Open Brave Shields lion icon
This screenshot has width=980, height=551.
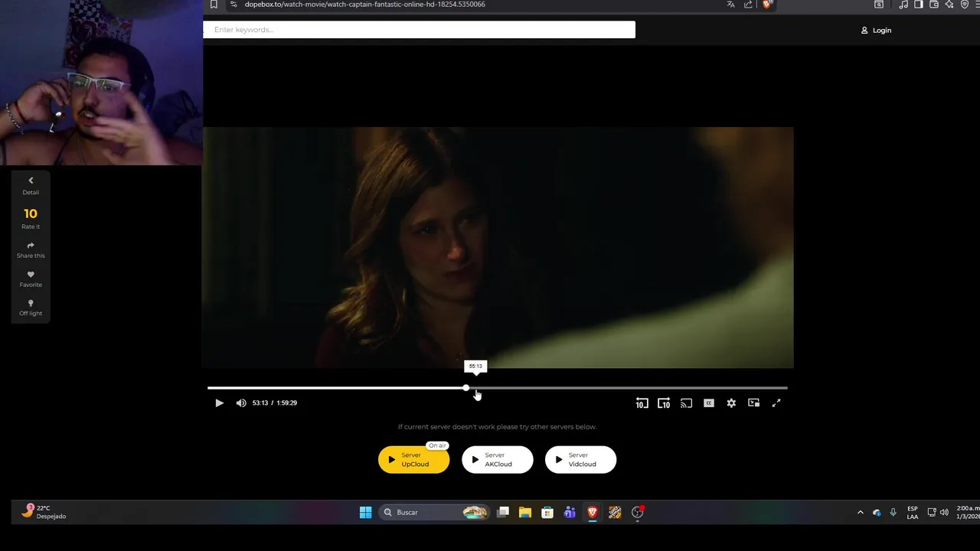[x=766, y=5]
